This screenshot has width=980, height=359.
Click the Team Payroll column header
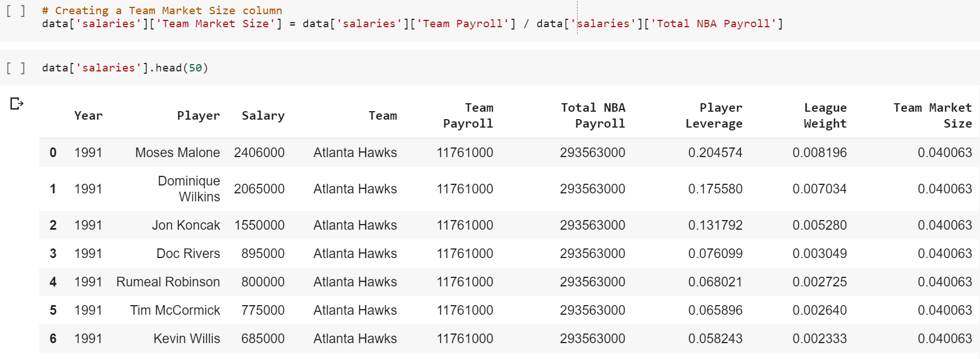pos(468,116)
